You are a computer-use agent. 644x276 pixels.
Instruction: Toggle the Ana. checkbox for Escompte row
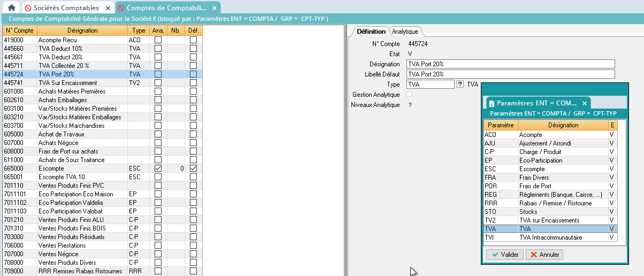158,168
